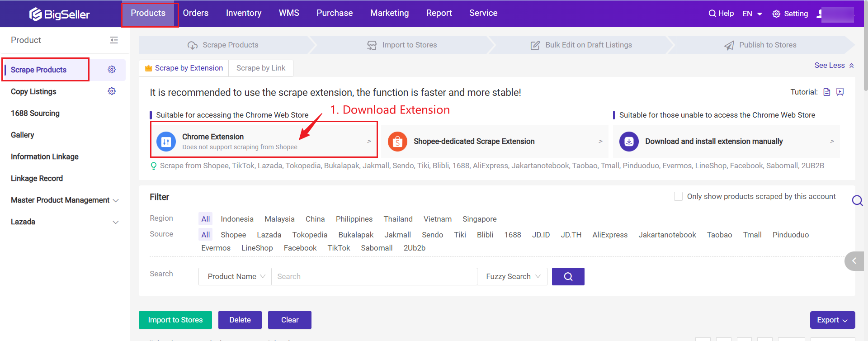The height and width of the screenshot is (341, 868).
Task: Open Gallery in sidebar
Action: (23, 135)
